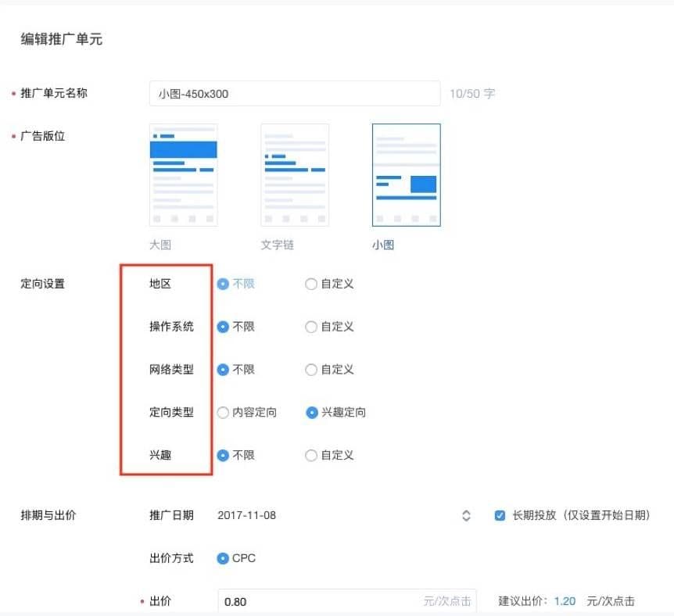The height and width of the screenshot is (616, 674).
Task: Select 自定义 custom network type
Action: pos(311,370)
